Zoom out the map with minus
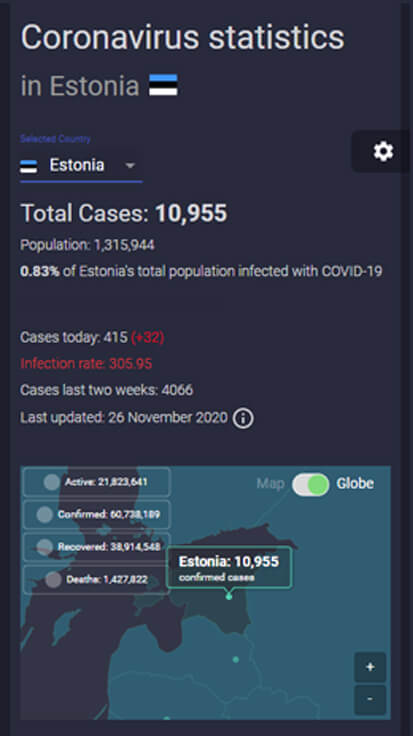Image resolution: width=413 pixels, height=736 pixels. pyautogui.click(x=370, y=699)
